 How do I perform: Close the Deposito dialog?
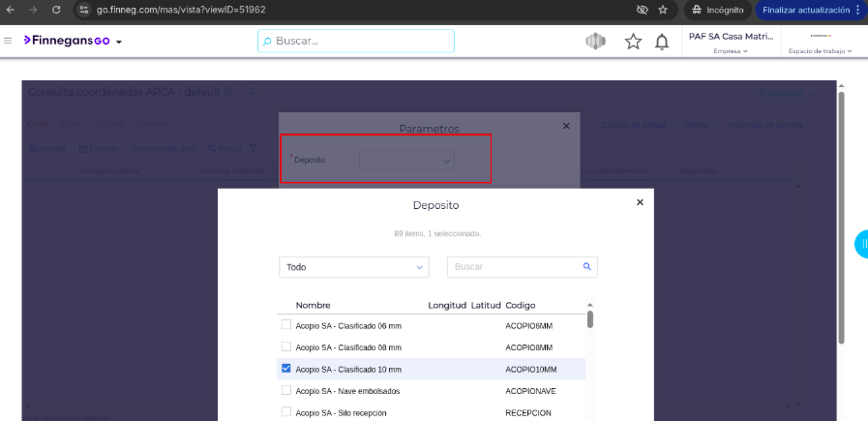(x=640, y=202)
